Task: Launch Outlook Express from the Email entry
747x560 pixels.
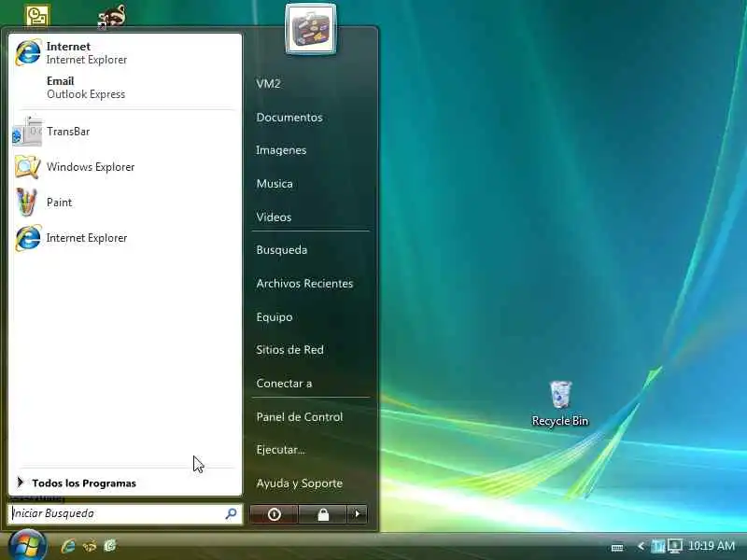Action: tap(125, 88)
